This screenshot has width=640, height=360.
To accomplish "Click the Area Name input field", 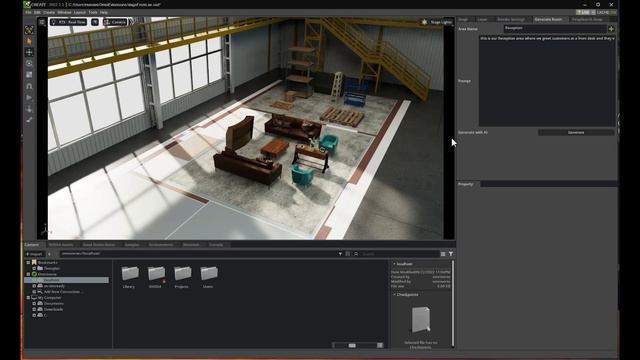I will click(x=555, y=28).
